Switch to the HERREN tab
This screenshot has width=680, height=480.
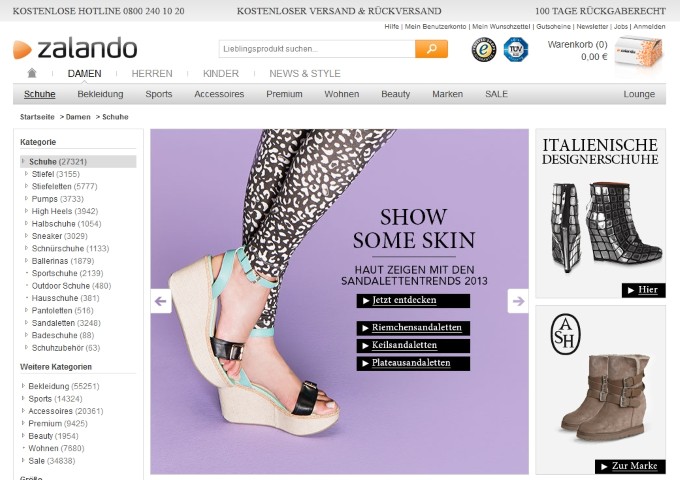[152, 73]
